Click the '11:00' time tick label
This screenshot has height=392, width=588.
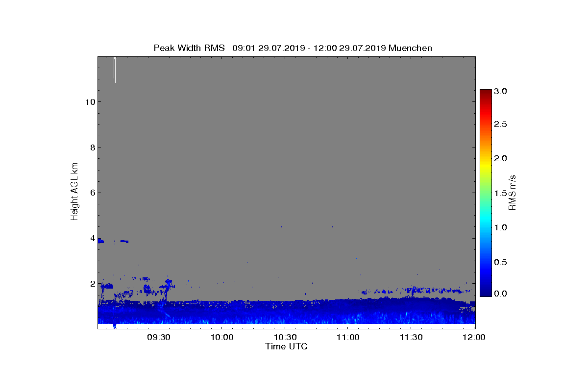pos(348,337)
